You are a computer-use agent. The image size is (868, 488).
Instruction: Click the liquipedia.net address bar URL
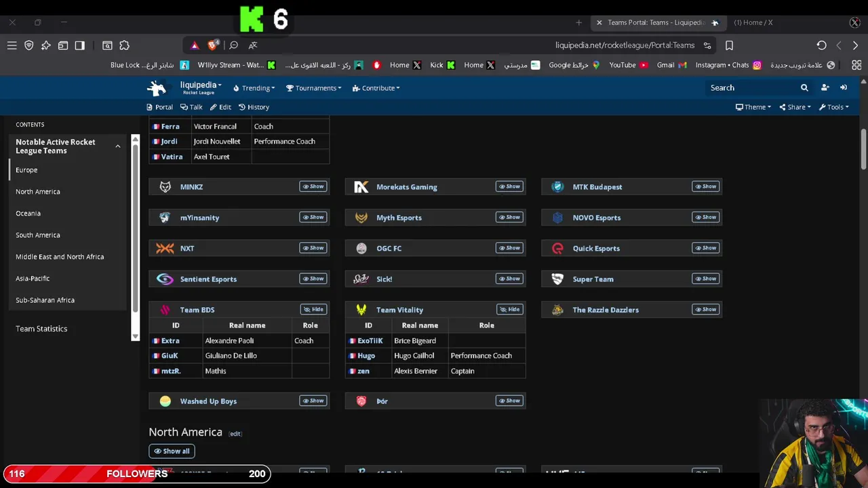tap(625, 45)
